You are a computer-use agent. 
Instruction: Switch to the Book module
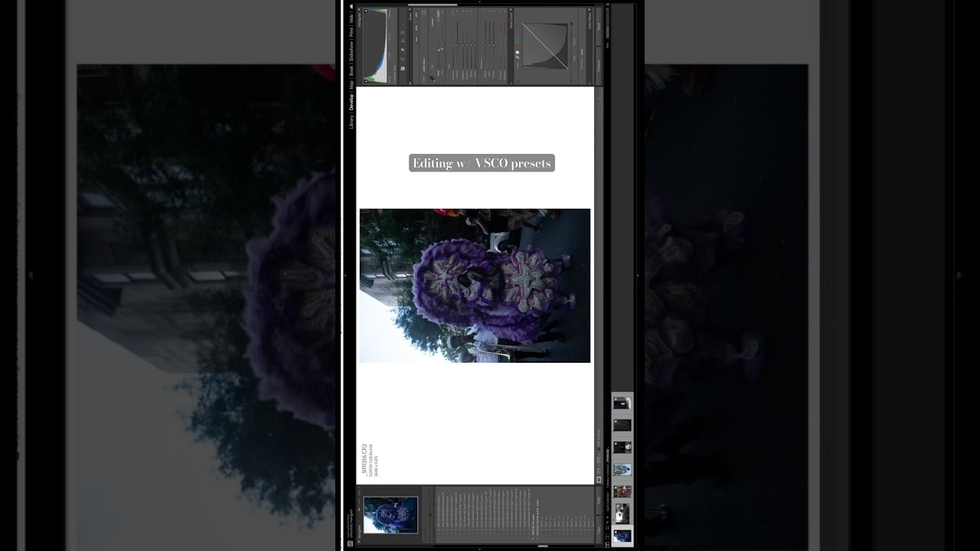351,72
